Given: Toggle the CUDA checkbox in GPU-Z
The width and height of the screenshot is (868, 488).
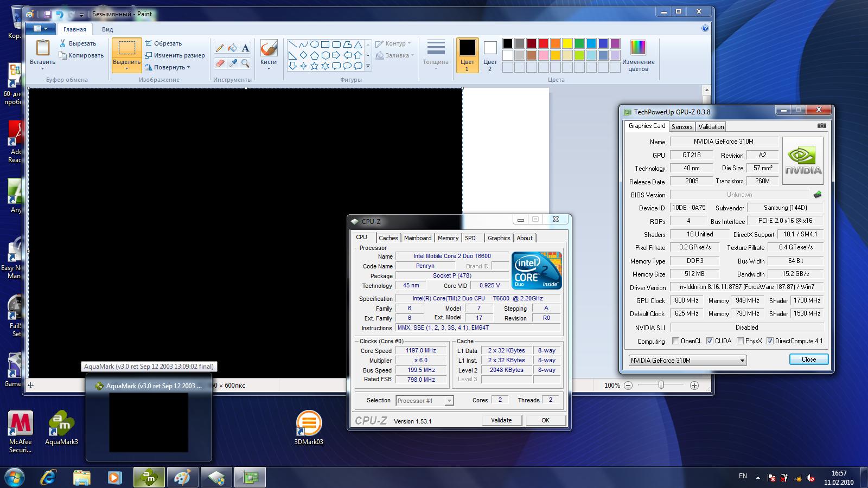Looking at the screenshot, I should (x=710, y=341).
